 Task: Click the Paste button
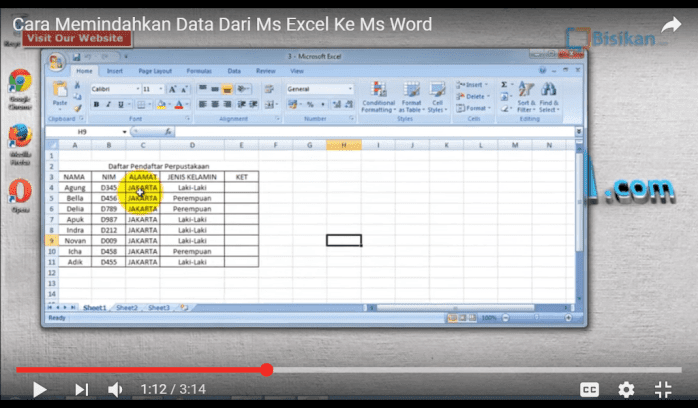pyautogui.click(x=60, y=95)
